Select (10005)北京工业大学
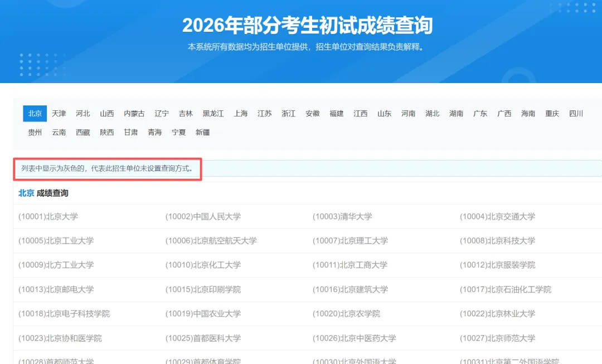 56,241
